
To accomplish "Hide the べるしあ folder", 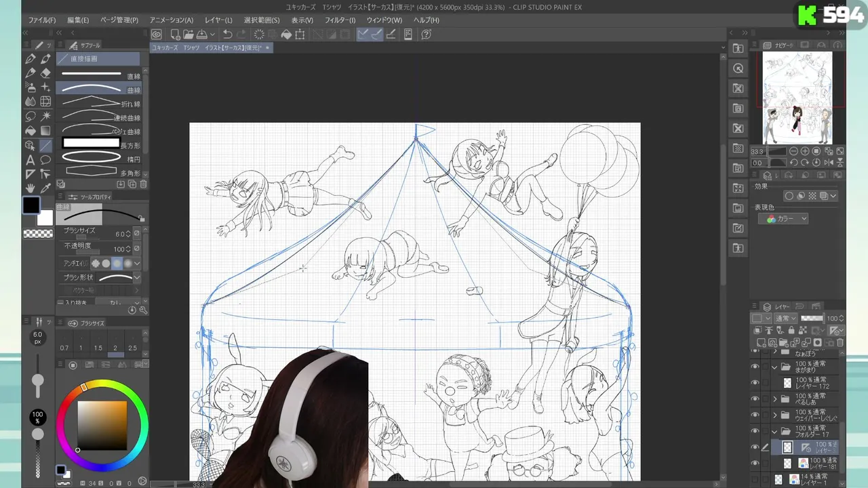I will click(755, 399).
